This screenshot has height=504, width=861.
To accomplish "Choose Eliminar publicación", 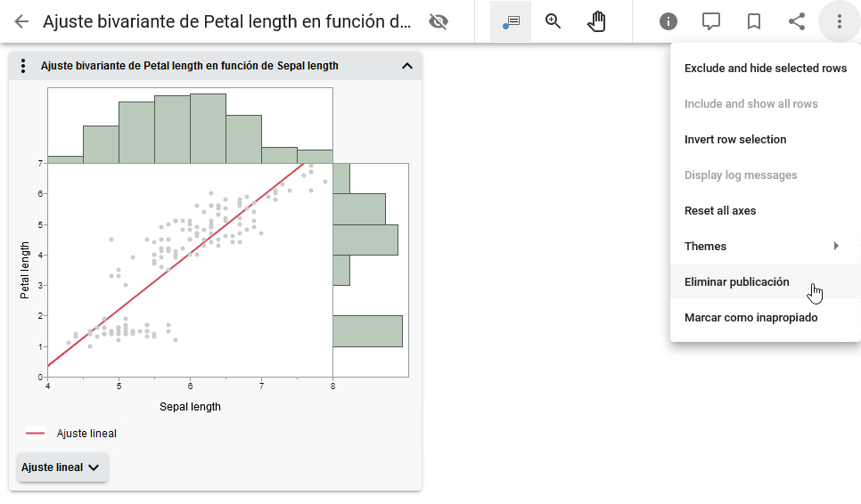I will 737,282.
